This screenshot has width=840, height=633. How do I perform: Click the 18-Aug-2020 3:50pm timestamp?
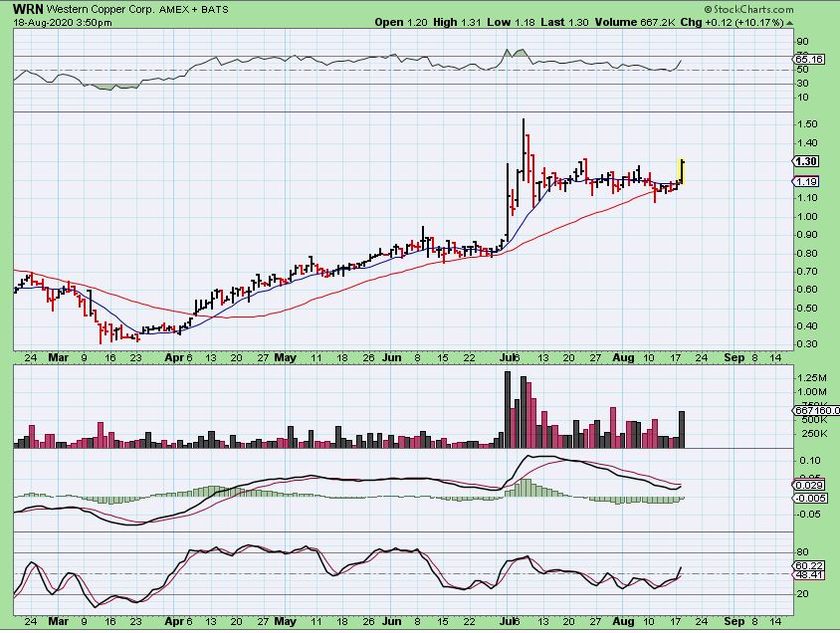[63, 23]
